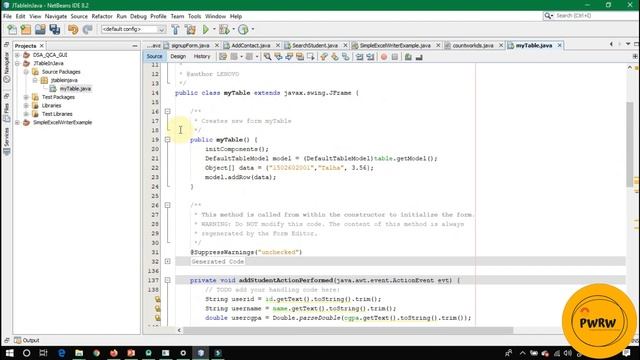Switch to the SimpleExcelWriterExample.java tab
Screen dimensions: 640x360
pyautogui.click(x=395, y=45)
